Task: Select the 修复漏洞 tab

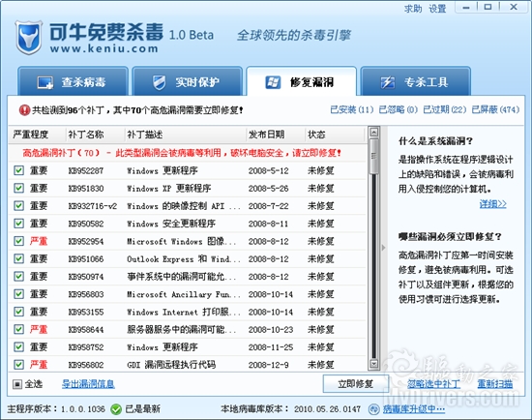Action: click(x=301, y=81)
